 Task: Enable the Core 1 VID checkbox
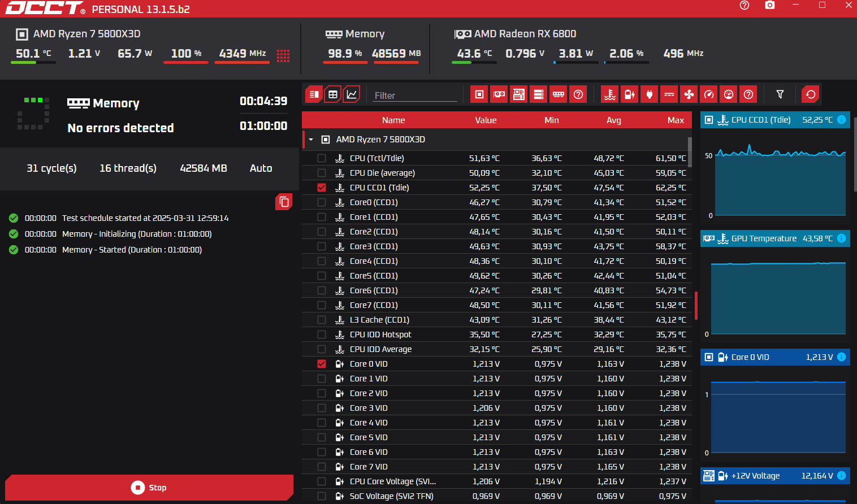point(322,379)
